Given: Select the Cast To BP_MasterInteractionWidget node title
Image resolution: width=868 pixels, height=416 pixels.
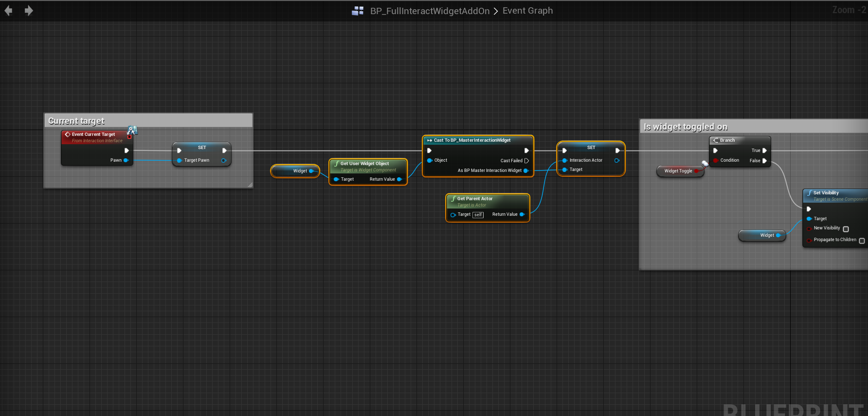Looking at the screenshot, I should (472, 140).
